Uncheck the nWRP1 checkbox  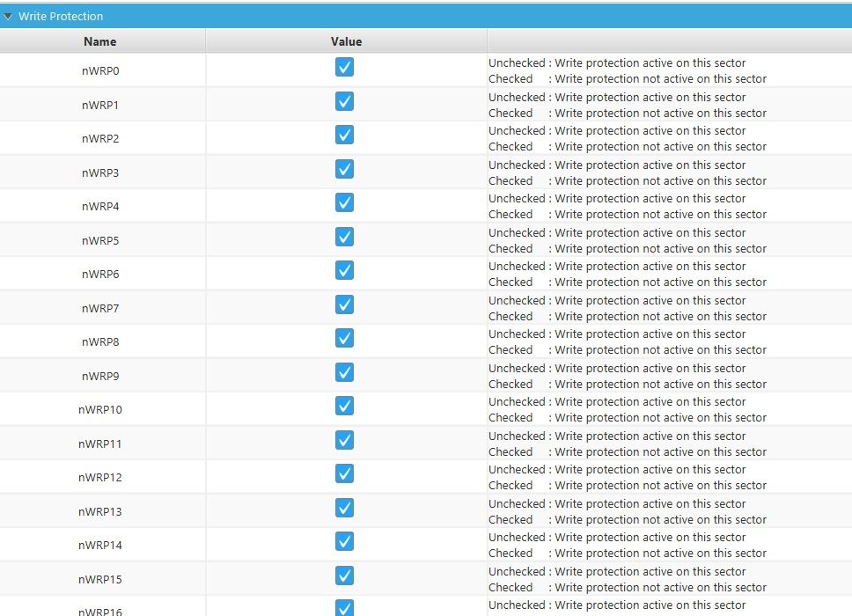click(344, 101)
